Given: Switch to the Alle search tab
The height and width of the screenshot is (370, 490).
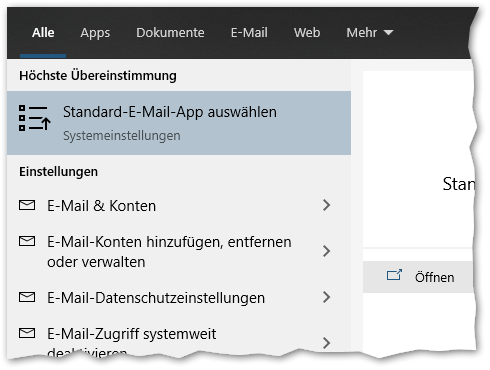Looking at the screenshot, I should (43, 33).
